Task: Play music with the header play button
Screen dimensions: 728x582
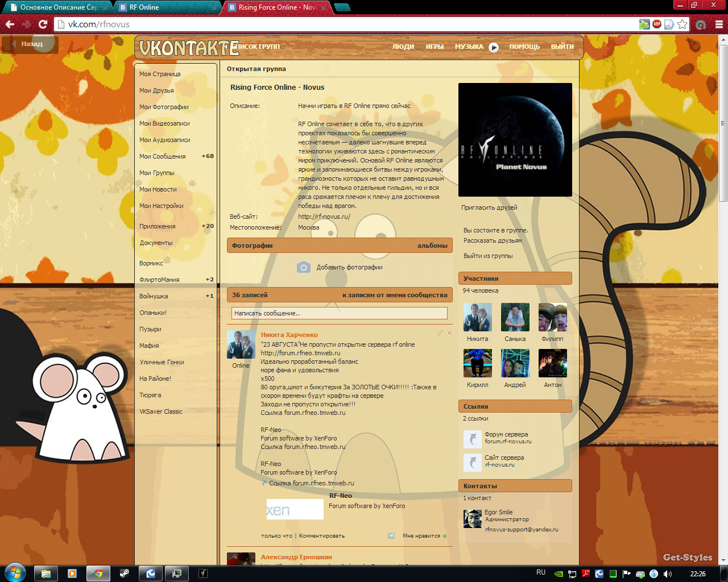Action: [x=494, y=47]
